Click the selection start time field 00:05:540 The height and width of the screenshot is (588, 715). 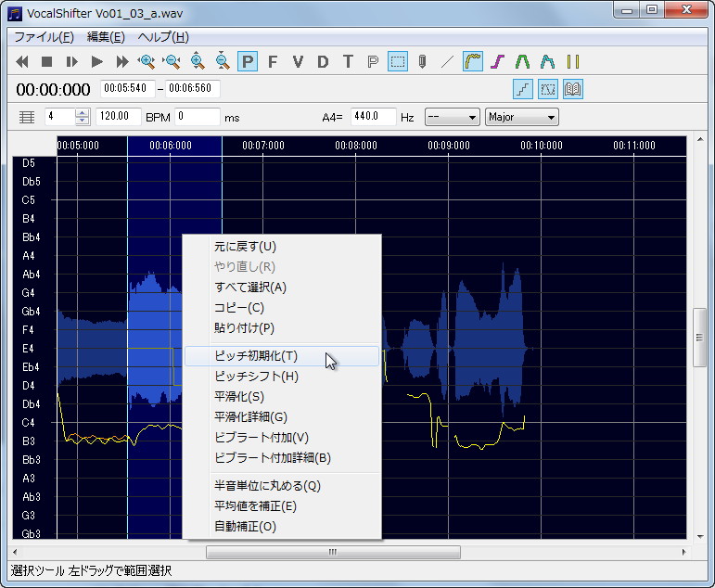tap(128, 88)
